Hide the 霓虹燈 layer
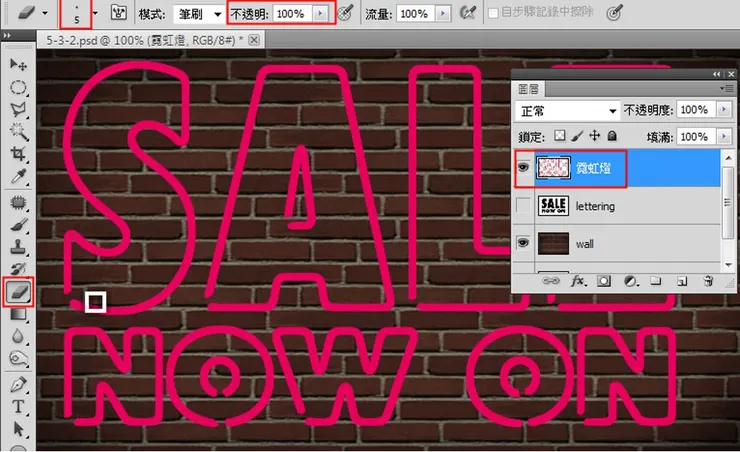This screenshot has width=740, height=452. click(x=523, y=167)
